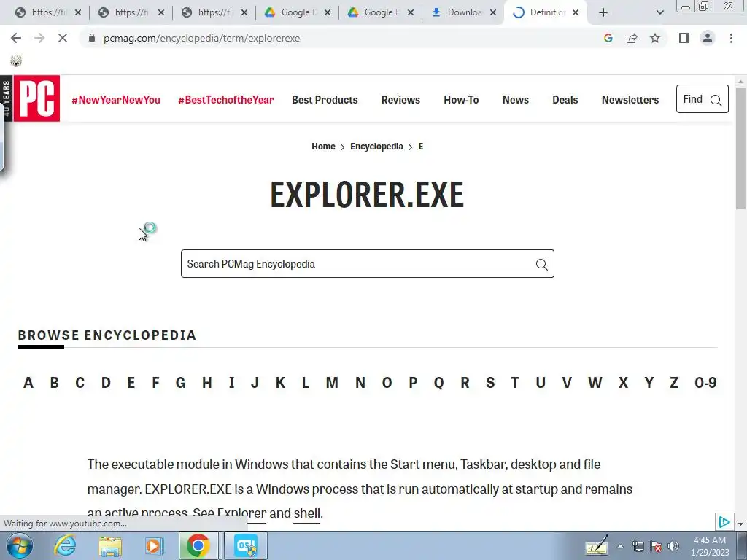The image size is (747, 560).
Task: Click the Action Center flag icon
Action: point(656,546)
